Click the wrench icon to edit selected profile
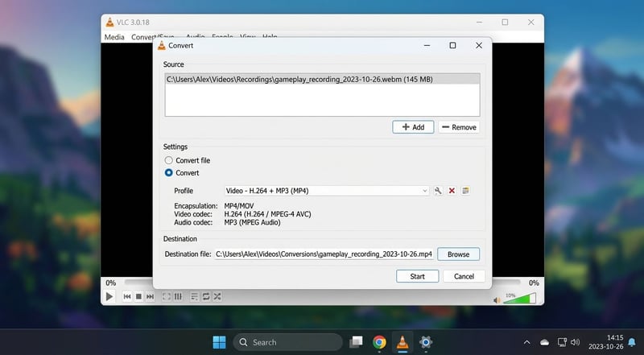The height and width of the screenshot is (355, 644). (x=438, y=191)
